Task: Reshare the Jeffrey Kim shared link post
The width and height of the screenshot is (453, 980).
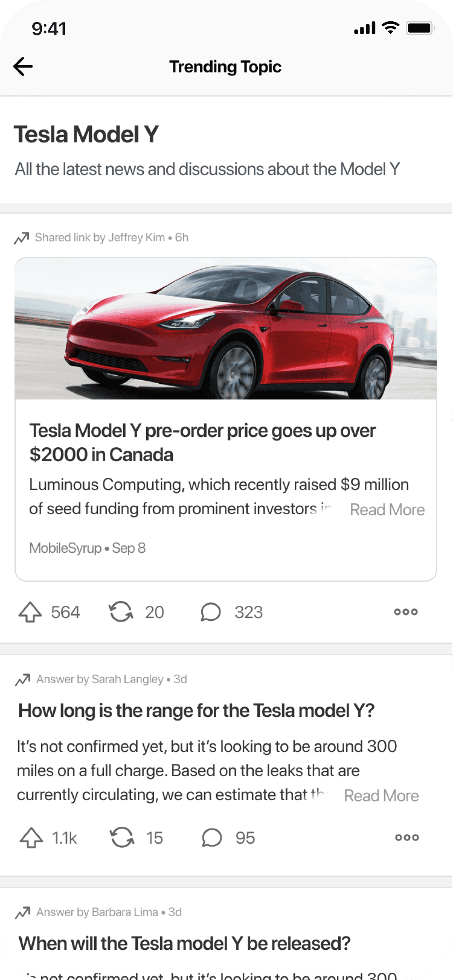Action: click(121, 612)
